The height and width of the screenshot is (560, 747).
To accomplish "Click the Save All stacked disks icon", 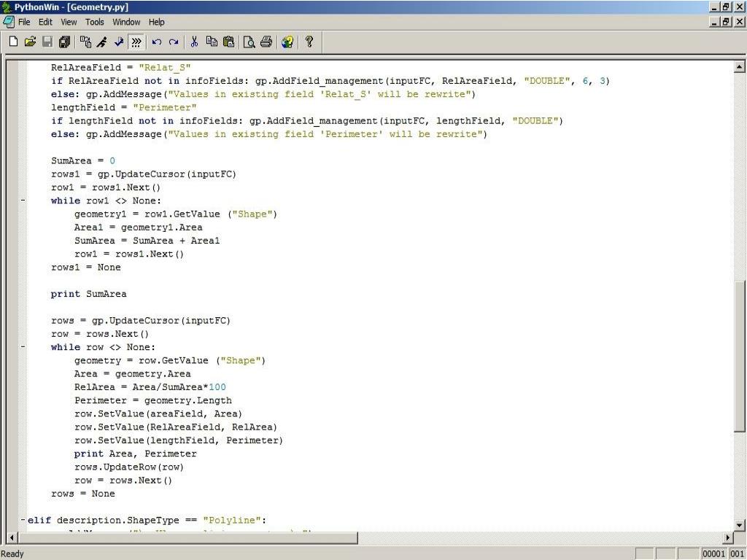I will pyautogui.click(x=64, y=42).
